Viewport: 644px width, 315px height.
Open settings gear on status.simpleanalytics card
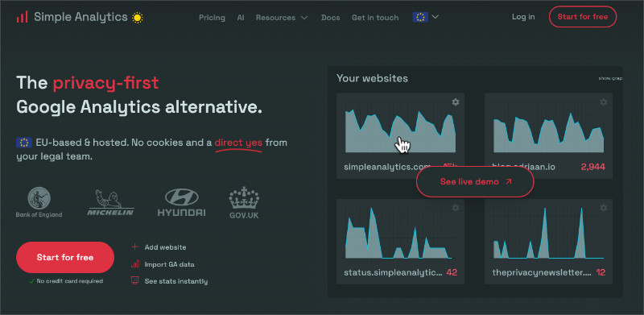456,208
